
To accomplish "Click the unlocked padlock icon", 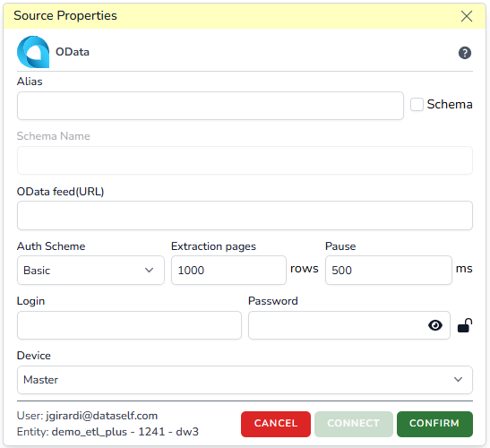I will click(x=465, y=325).
